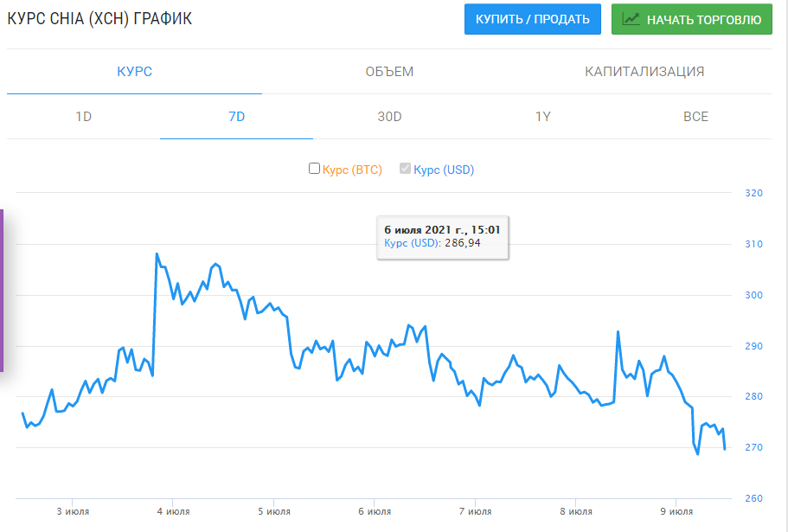Viewport: 788px width, 532px height.
Task: Switch to the КУРС tab
Action: 134,72
